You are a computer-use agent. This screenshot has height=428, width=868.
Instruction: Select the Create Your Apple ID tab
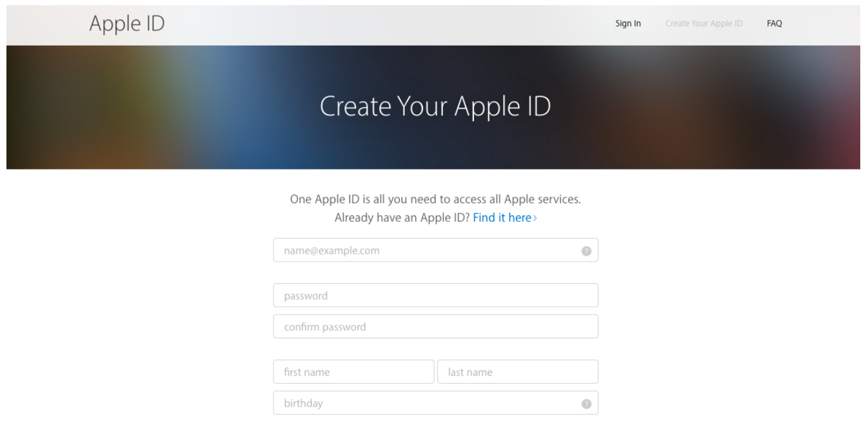(704, 24)
